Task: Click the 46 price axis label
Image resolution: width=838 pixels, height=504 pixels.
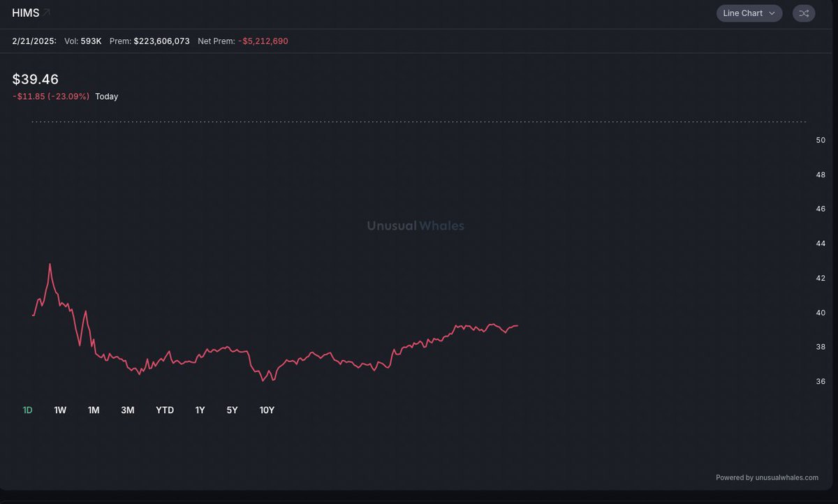Action: point(821,209)
